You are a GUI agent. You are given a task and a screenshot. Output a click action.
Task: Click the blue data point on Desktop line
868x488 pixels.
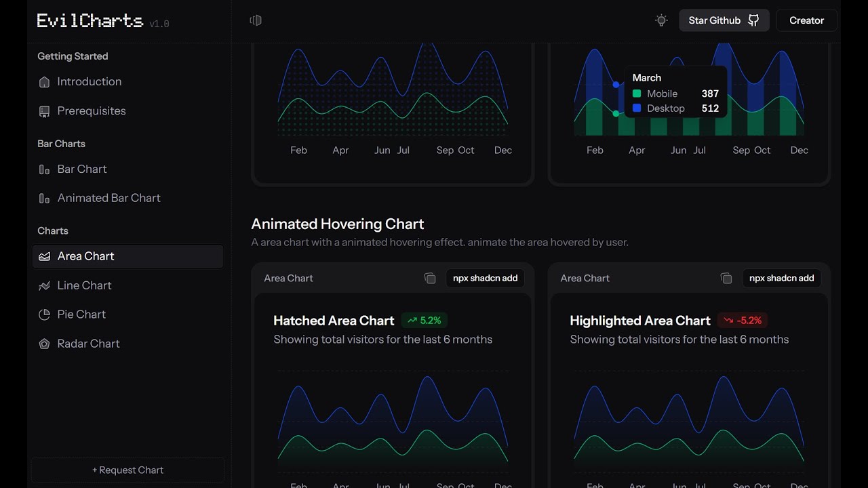point(616,85)
